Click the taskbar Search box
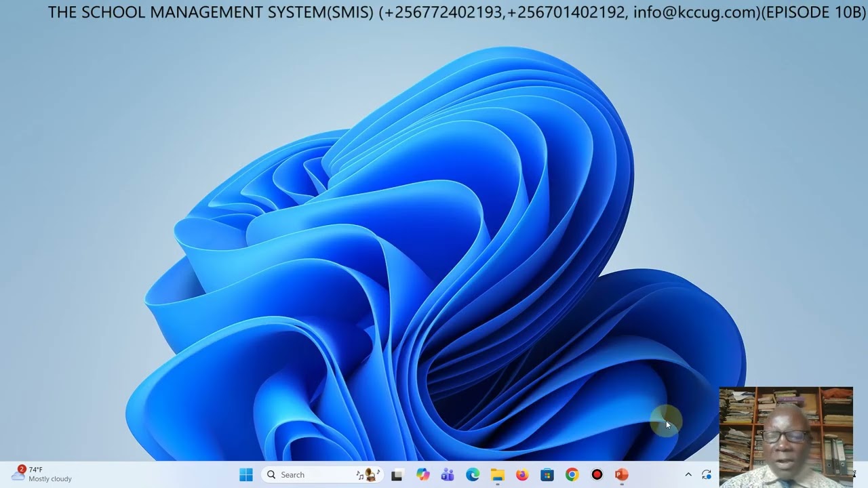 click(x=322, y=475)
